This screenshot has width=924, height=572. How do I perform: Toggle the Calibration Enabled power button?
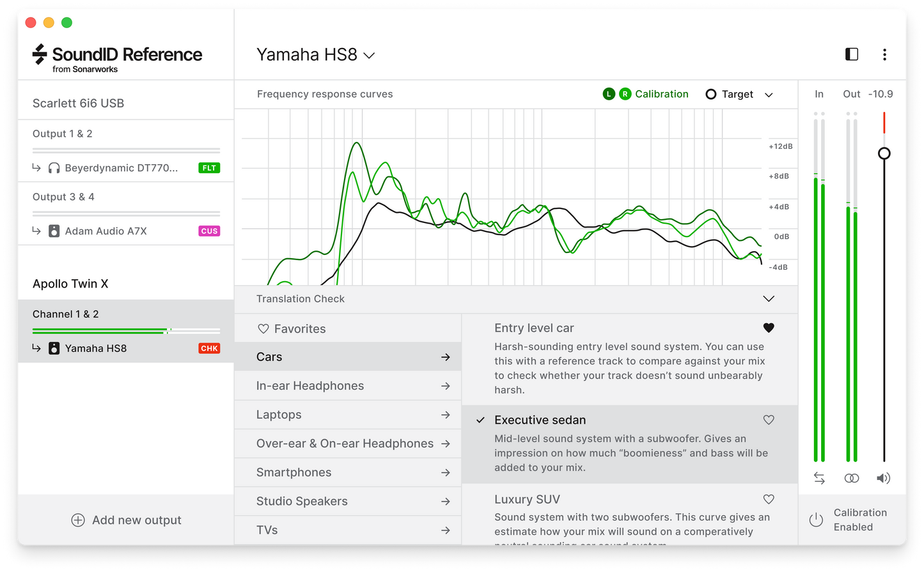pos(816,520)
